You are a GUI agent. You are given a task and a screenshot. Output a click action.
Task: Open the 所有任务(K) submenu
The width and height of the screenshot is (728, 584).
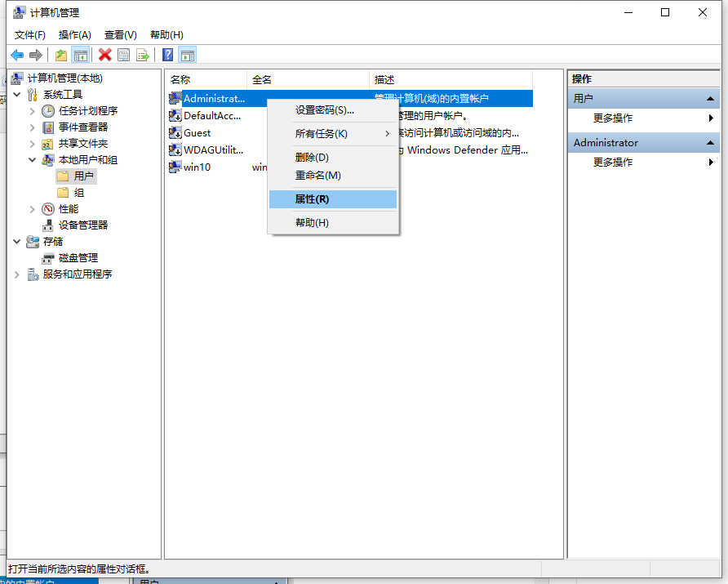[321, 133]
